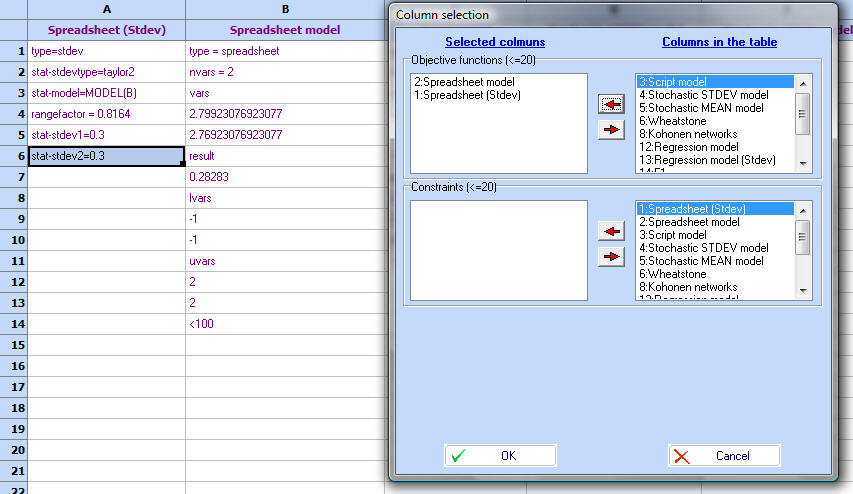Screen dimensions: 853x494
Task: Click left arrow button in Objective functions
Action: click(x=610, y=104)
